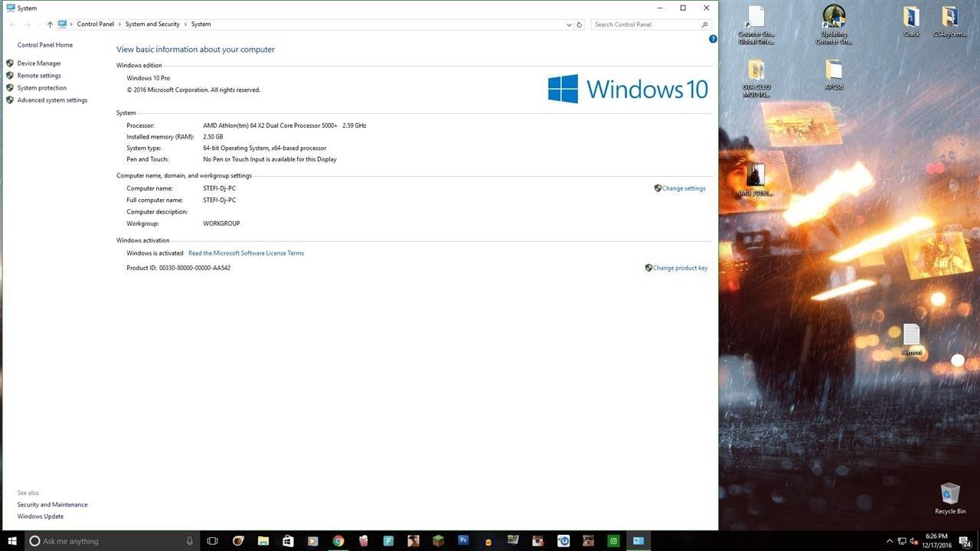Click Change settings for computer name
This screenshot has width=980, height=551.
(684, 188)
